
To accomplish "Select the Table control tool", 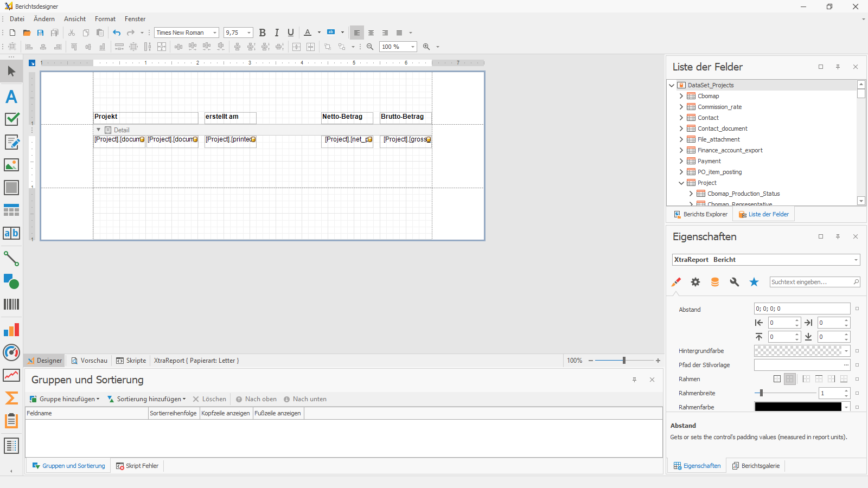I will coord(11,210).
